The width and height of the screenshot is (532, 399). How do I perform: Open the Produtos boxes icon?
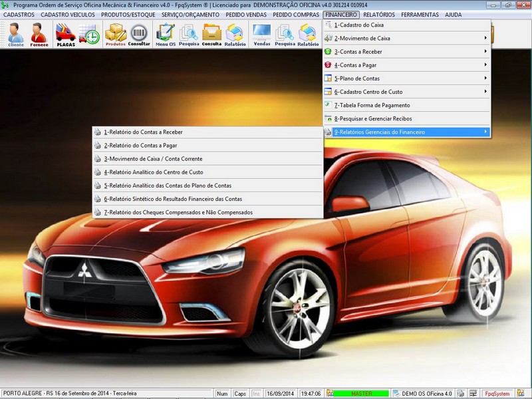click(116, 35)
